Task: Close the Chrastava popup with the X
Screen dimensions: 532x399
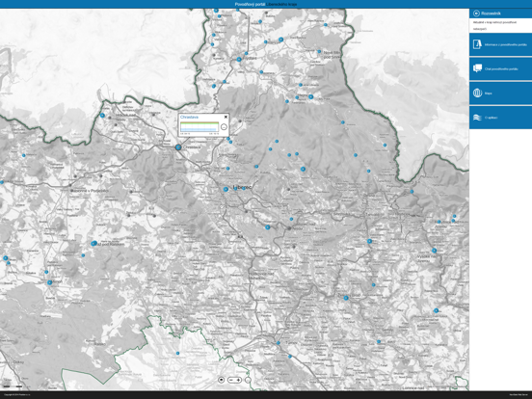Action: pos(226,117)
